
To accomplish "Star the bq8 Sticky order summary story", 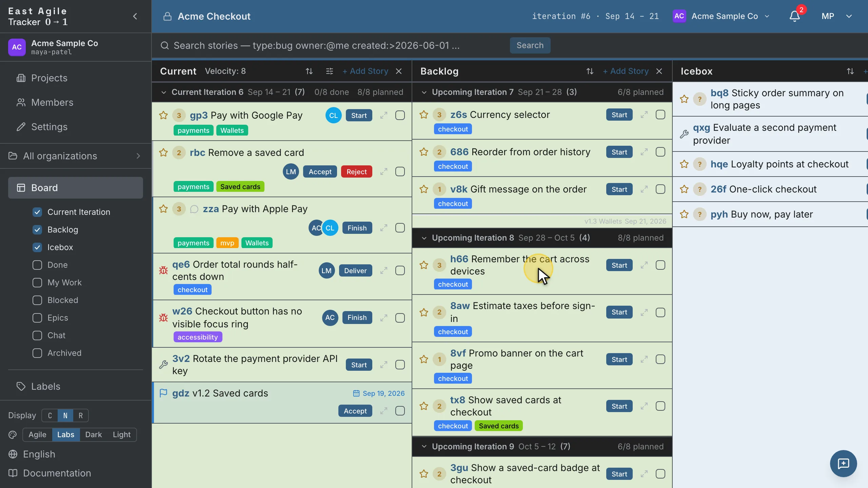I will click(x=684, y=99).
